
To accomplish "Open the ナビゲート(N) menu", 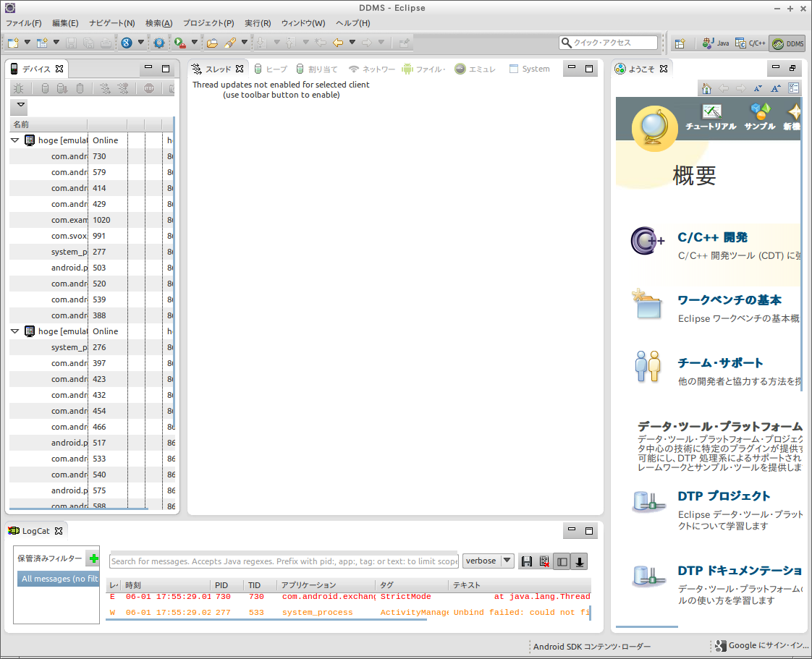I will [112, 23].
